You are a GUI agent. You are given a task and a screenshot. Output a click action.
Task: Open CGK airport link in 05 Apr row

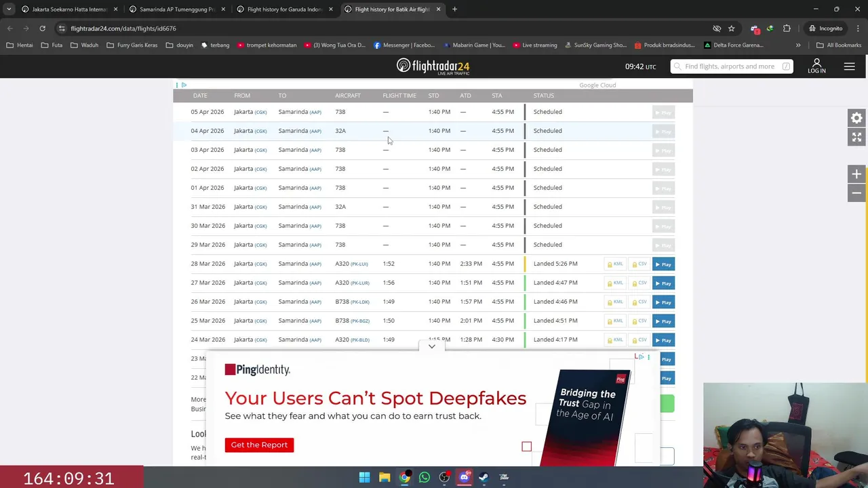[260, 113]
